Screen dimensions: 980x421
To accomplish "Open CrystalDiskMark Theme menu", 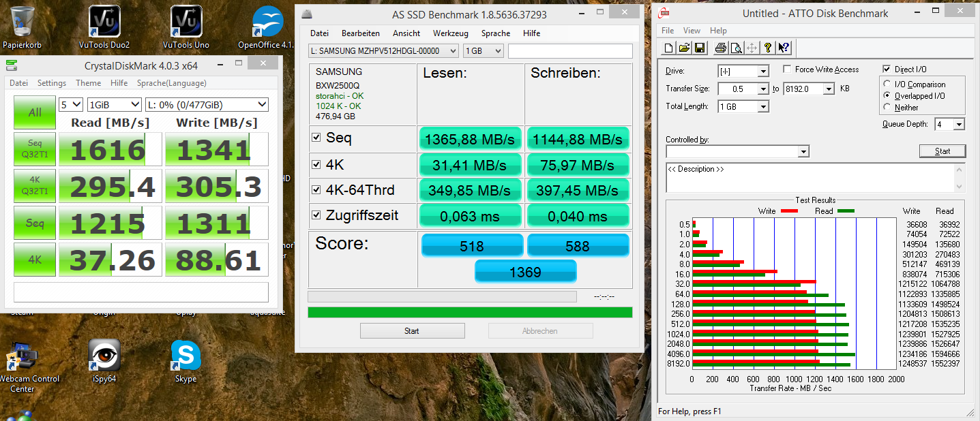I will (88, 83).
